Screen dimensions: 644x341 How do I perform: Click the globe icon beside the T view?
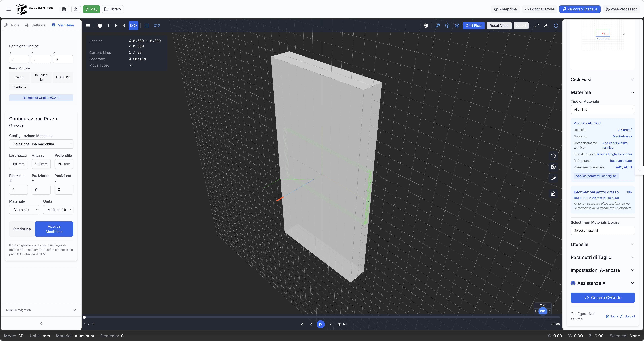pos(100,26)
